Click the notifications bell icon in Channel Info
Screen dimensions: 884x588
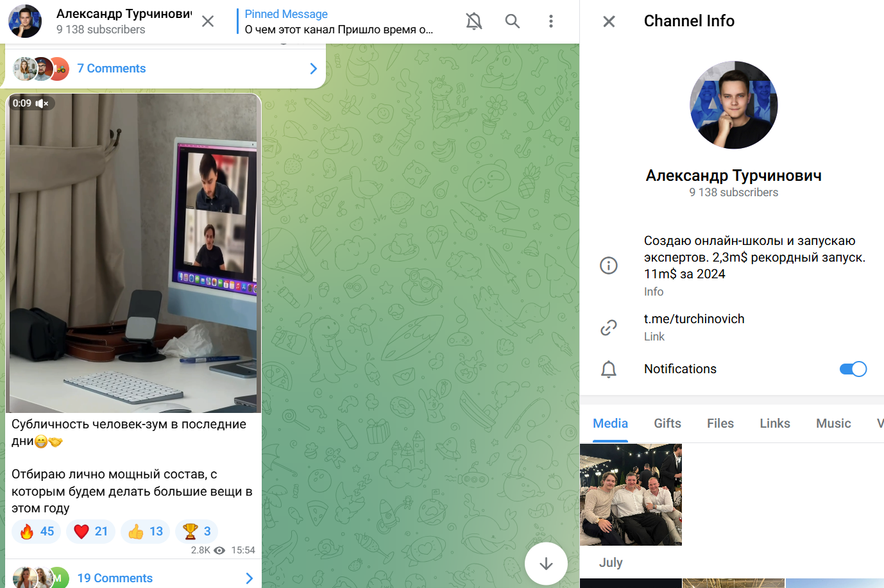(608, 369)
